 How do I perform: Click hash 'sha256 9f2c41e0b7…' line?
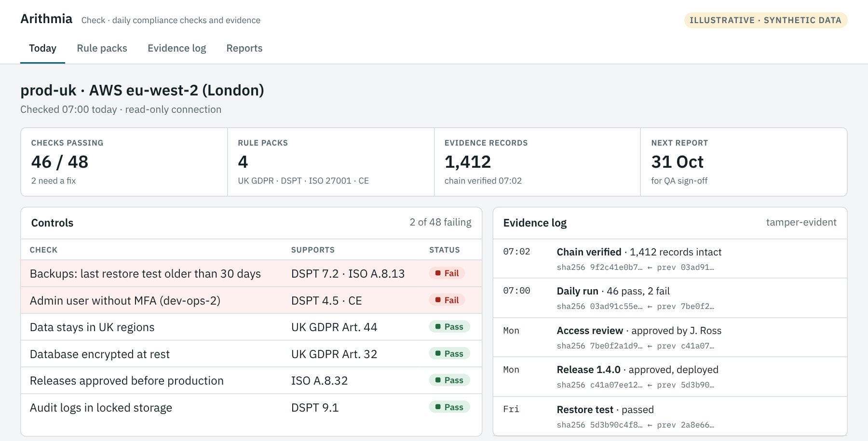point(635,267)
